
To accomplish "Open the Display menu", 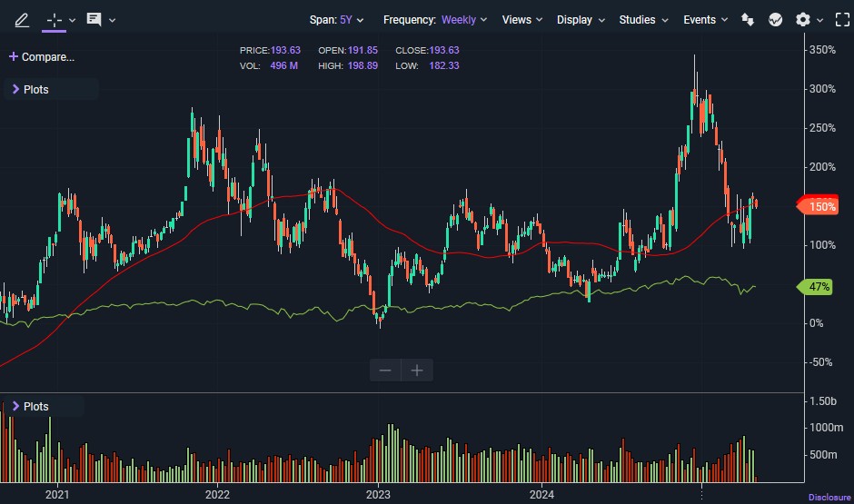I will click(581, 19).
